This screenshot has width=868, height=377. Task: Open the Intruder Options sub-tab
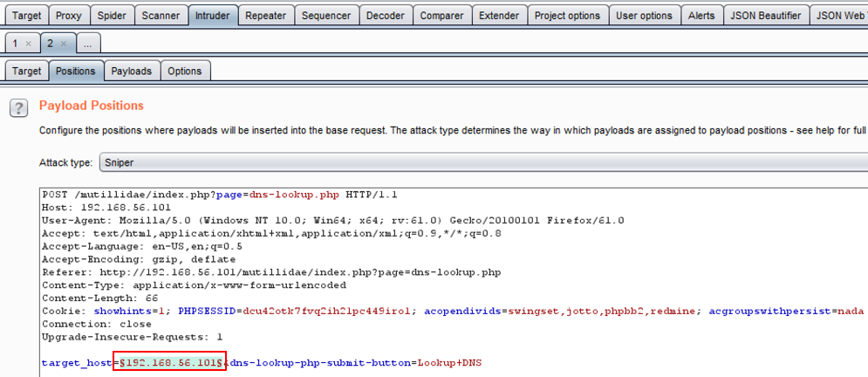pyautogui.click(x=184, y=71)
